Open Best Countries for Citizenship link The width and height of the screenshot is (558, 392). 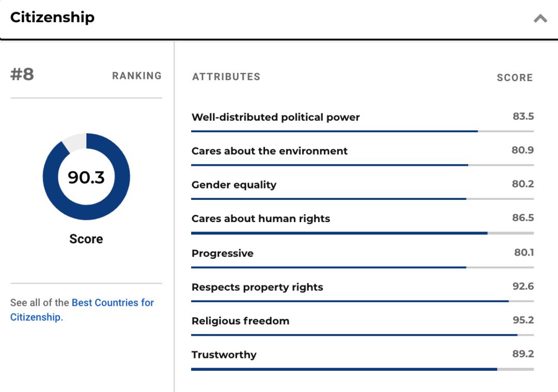(x=113, y=303)
